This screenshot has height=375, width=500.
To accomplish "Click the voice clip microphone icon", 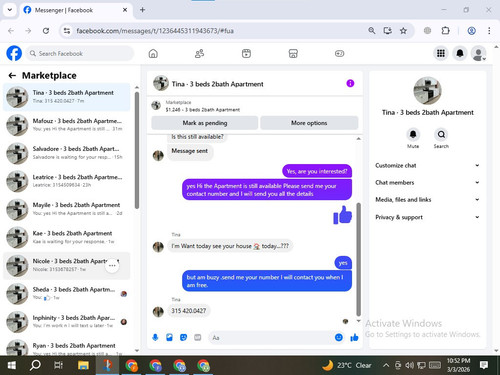I will (x=155, y=338).
